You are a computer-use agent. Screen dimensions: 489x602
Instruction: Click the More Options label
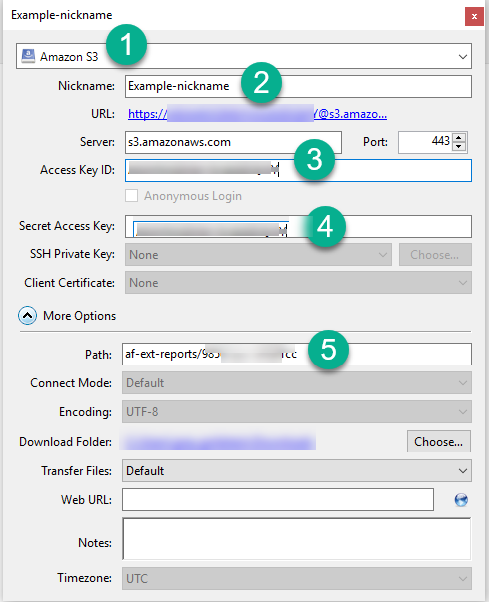coord(79,316)
